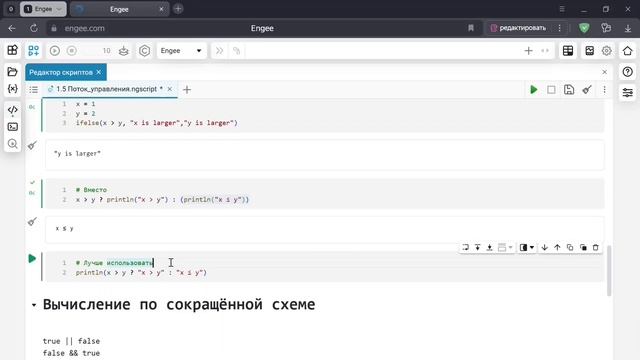Run all cells with green play button
Screen dimensions: 640x360
(x=533, y=90)
